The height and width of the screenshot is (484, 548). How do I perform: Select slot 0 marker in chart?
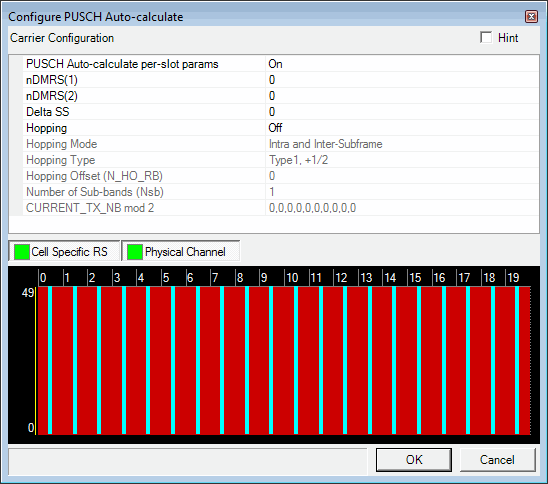click(43, 278)
